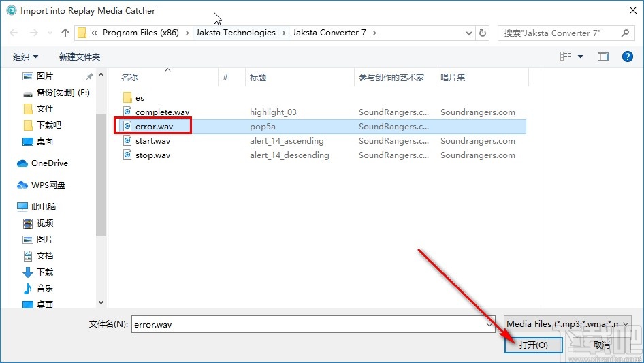
Task: Click title alert_14_ascending cell
Action: (x=287, y=141)
